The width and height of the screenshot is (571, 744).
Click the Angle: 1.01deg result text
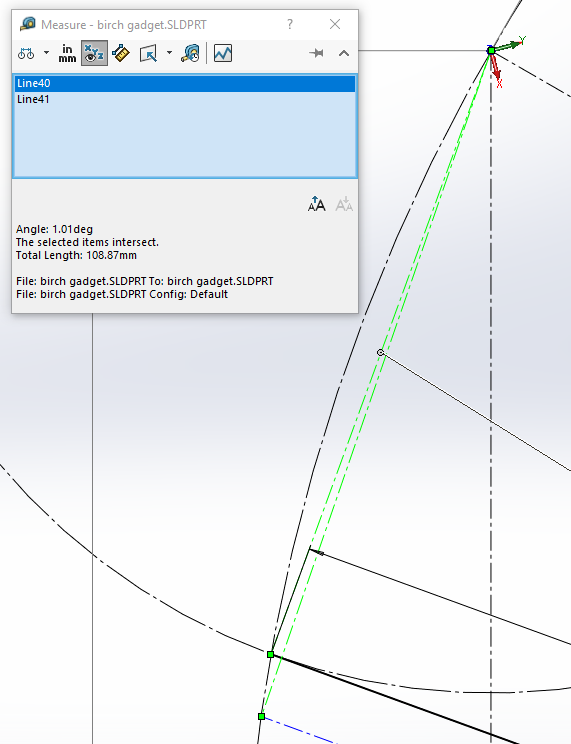tap(55, 229)
